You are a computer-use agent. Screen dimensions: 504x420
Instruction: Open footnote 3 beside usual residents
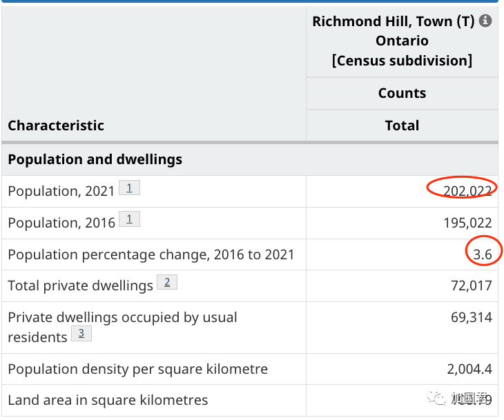coord(81,333)
